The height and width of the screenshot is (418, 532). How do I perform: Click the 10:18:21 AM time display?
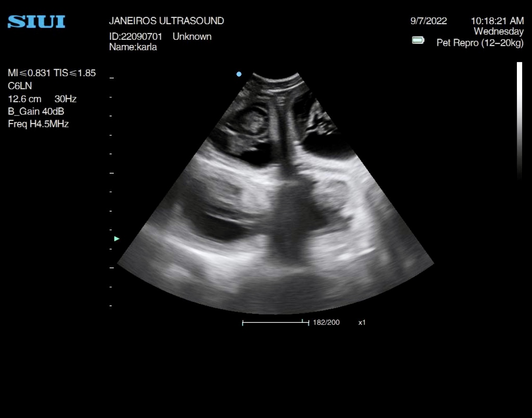[x=497, y=21]
